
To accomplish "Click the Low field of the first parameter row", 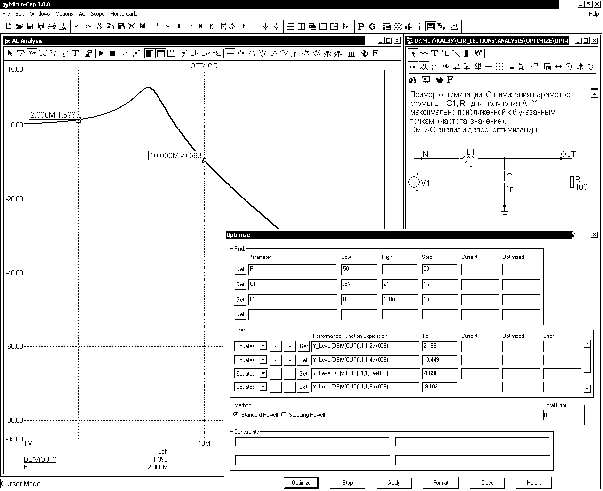I will point(359,269).
